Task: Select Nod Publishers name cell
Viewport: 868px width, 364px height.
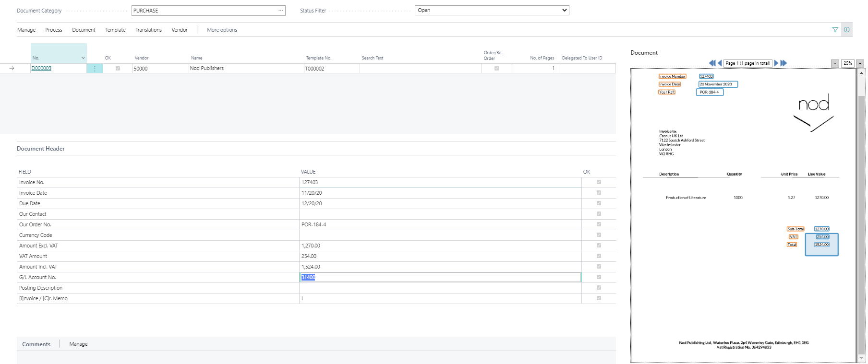Action: [246, 69]
